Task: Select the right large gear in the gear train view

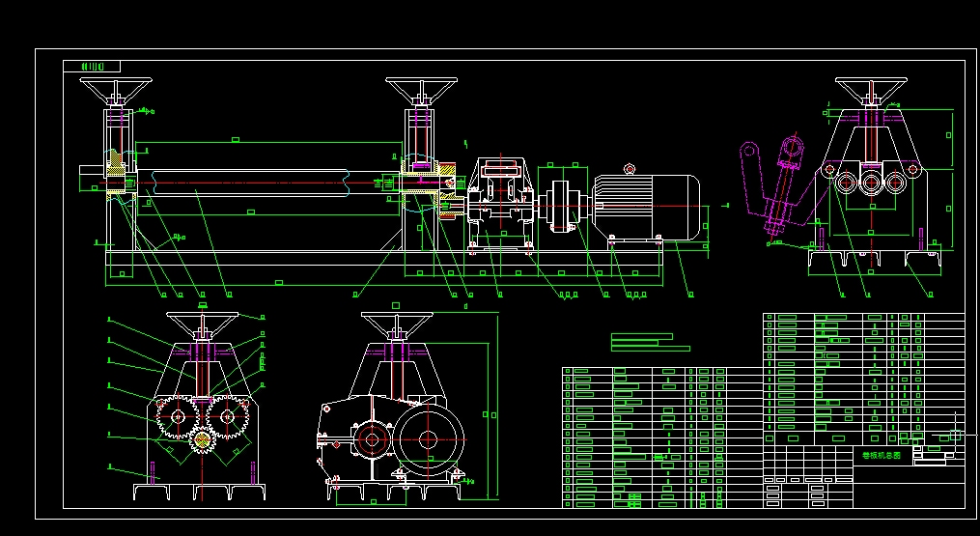Action: pyautogui.click(x=228, y=416)
